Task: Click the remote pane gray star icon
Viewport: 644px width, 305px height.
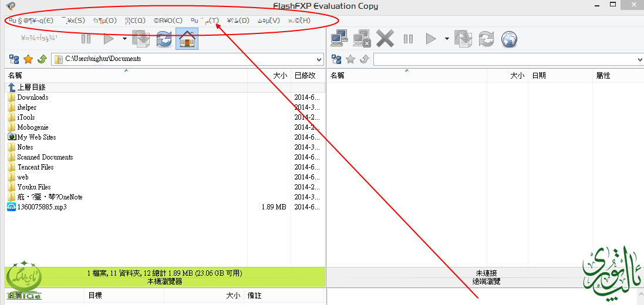Action: 350,59
